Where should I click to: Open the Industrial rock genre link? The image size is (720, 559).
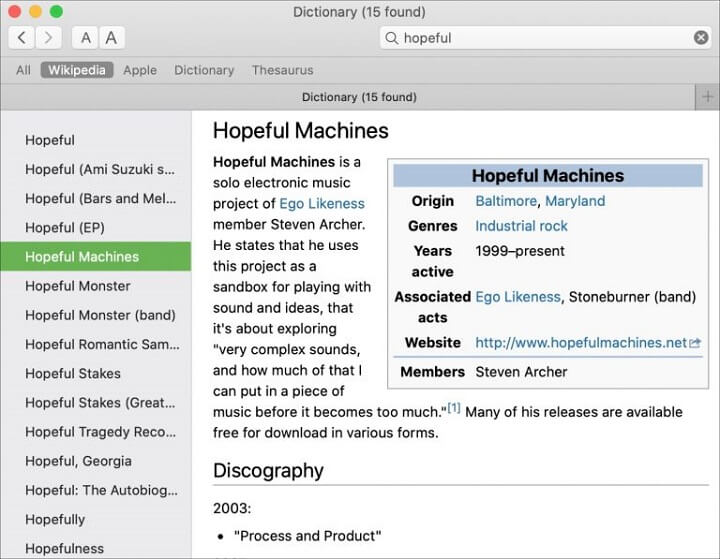(x=521, y=226)
